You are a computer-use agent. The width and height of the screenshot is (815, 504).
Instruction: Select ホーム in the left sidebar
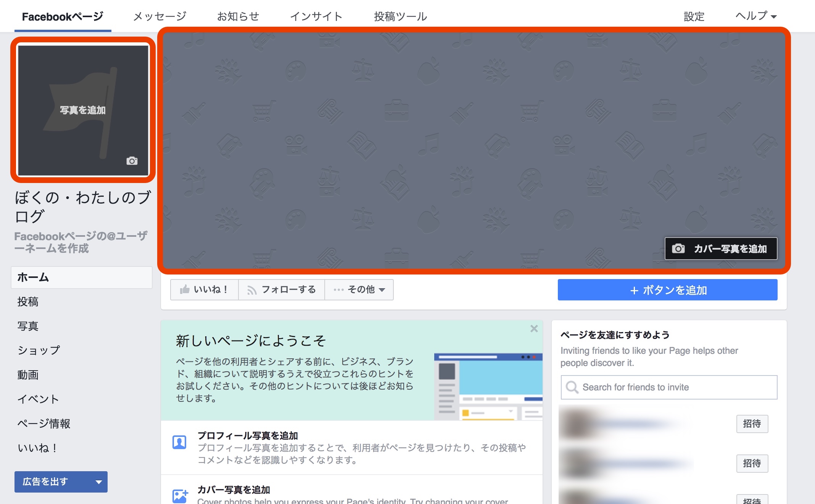pos(82,277)
